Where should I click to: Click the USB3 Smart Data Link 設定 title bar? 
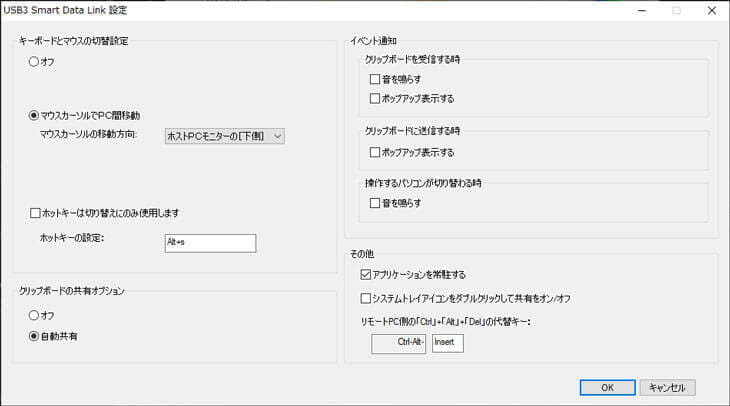coord(300,10)
